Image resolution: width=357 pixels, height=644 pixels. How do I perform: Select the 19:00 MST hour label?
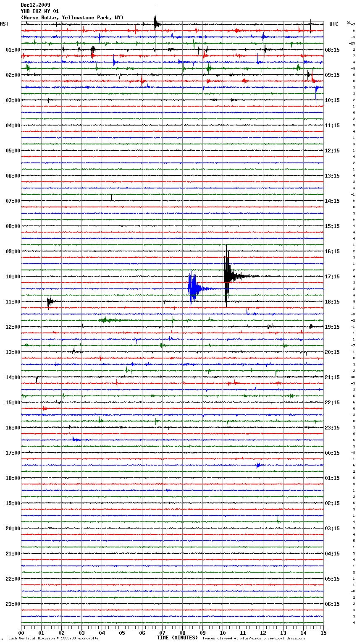(x=13, y=503)
